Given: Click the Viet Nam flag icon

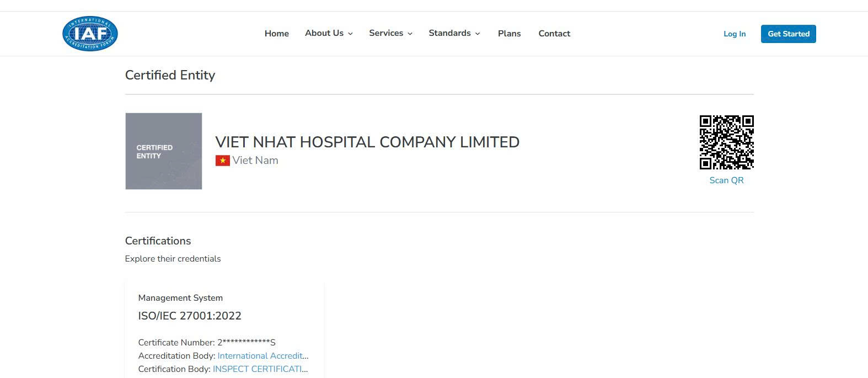Looking at the screenshot, I should [x=222, y=161].
